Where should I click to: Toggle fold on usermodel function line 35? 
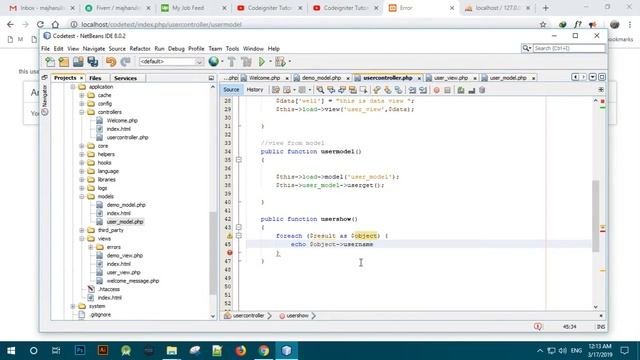(x=239, y=160)
